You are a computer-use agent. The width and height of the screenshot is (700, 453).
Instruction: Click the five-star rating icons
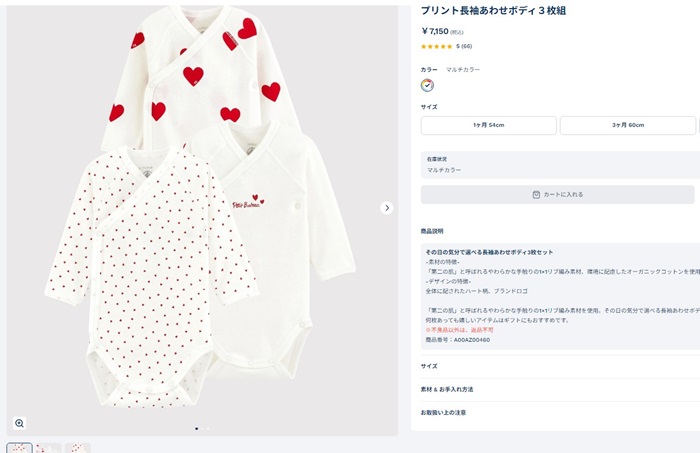[x=436, y=46]
